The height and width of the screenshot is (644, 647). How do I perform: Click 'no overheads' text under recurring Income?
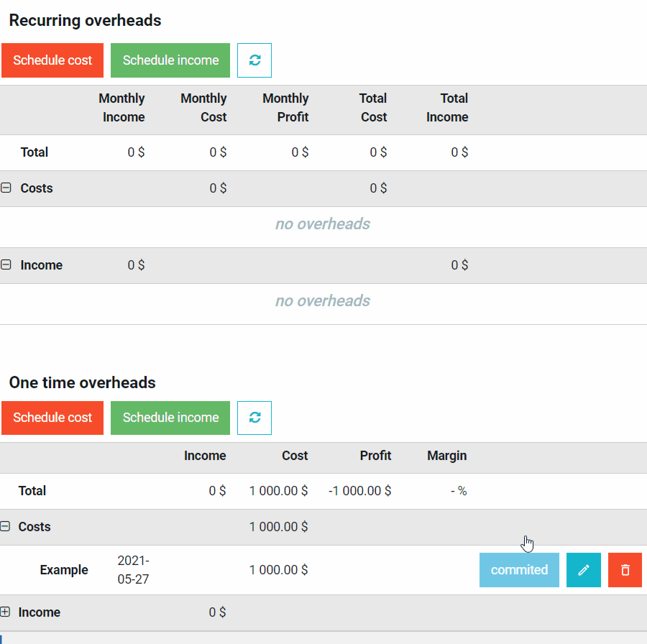tap(323, 300)
